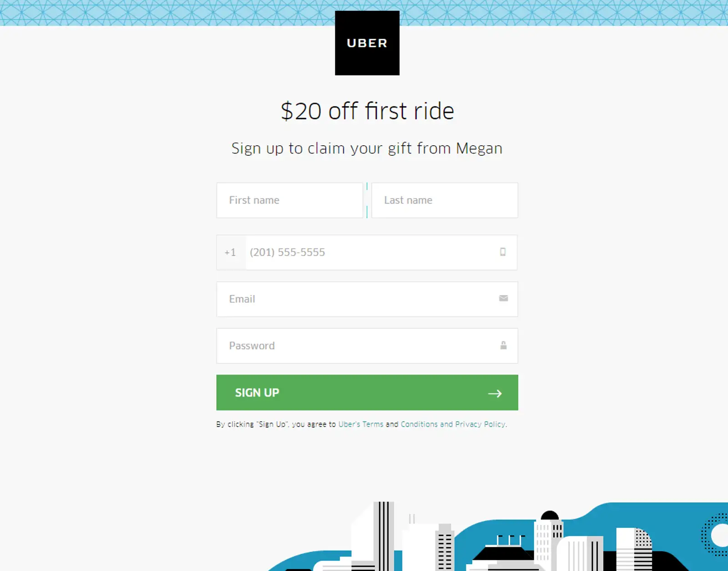Image resolution: width=728 pixels, height=571 pixels.
Task: Click the $20 off first ride heading
Action: point(367,111)
